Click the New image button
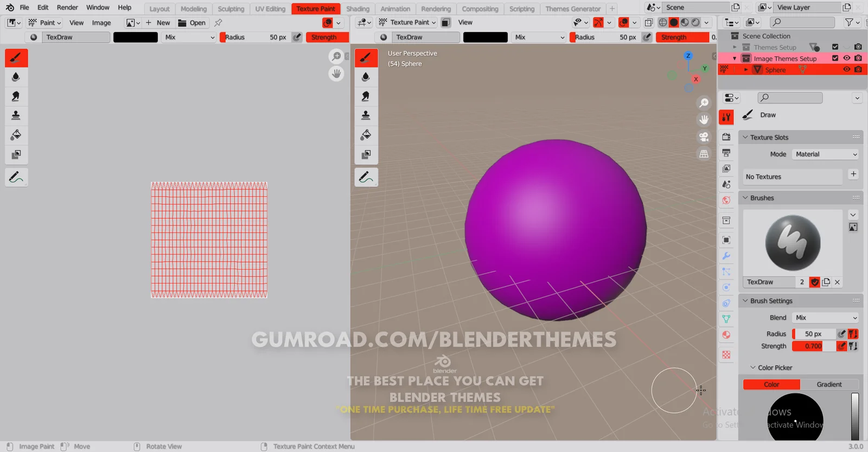 coord(158,23)
